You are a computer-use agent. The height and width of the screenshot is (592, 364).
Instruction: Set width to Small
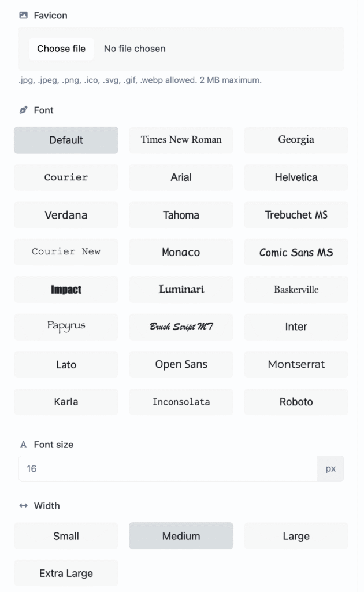point(66,536)
